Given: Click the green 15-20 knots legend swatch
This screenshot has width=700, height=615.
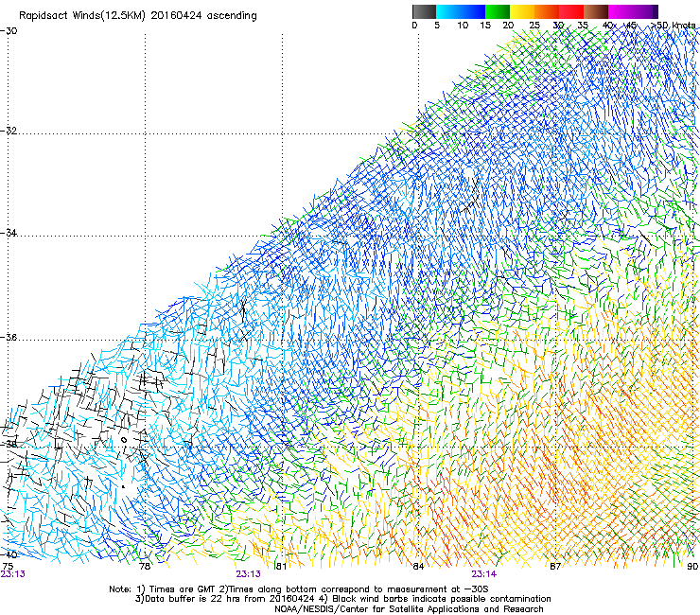Looking at the screenshot, I should point(498,11).
